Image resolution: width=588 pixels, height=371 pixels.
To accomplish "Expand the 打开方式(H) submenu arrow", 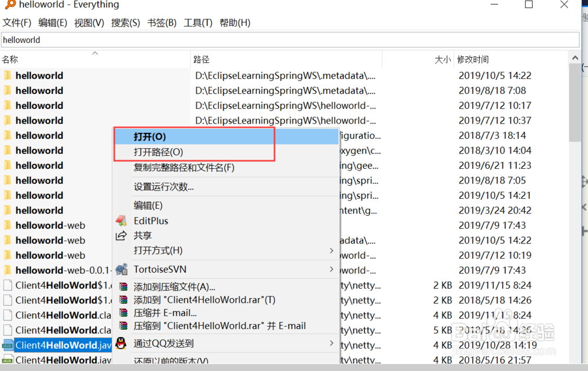I will 332,250.
